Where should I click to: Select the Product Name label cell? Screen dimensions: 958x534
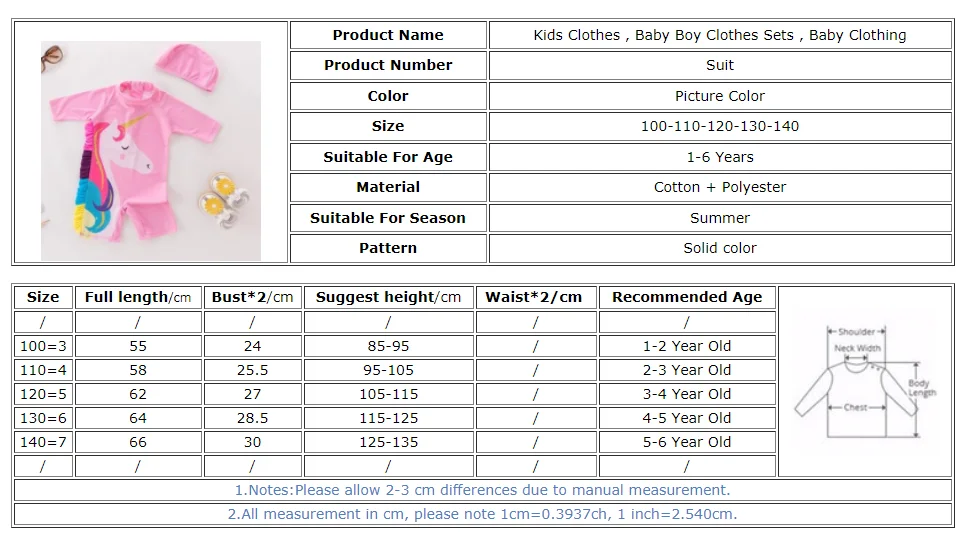(388, 35)
